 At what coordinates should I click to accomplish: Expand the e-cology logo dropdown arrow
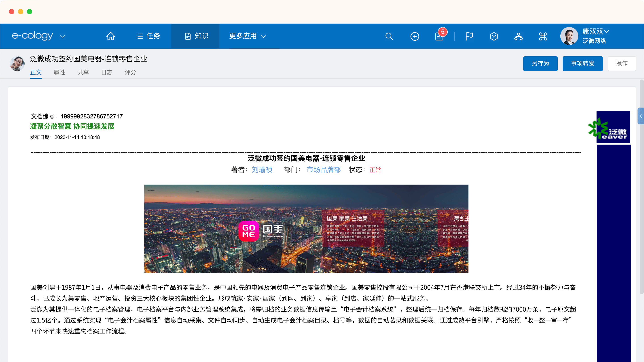(63, 37)
